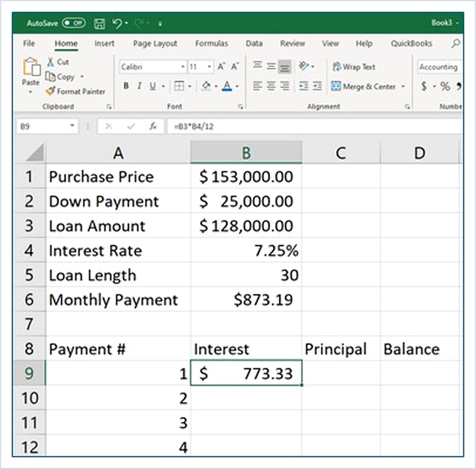Viewport: 476px width, 469px height.
Task: Cancel formula entry with X
Action: [x=108, y=126]
